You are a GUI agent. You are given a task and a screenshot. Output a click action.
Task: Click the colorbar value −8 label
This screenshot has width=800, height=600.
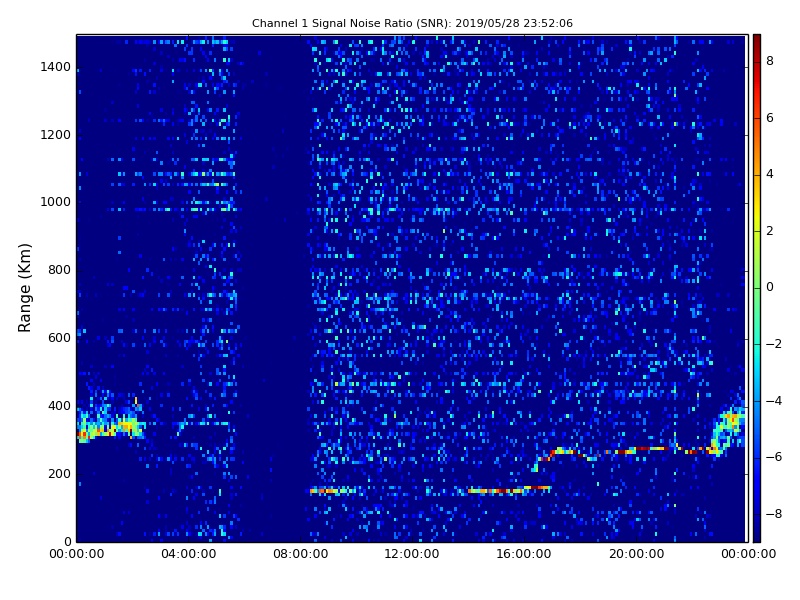774,514
